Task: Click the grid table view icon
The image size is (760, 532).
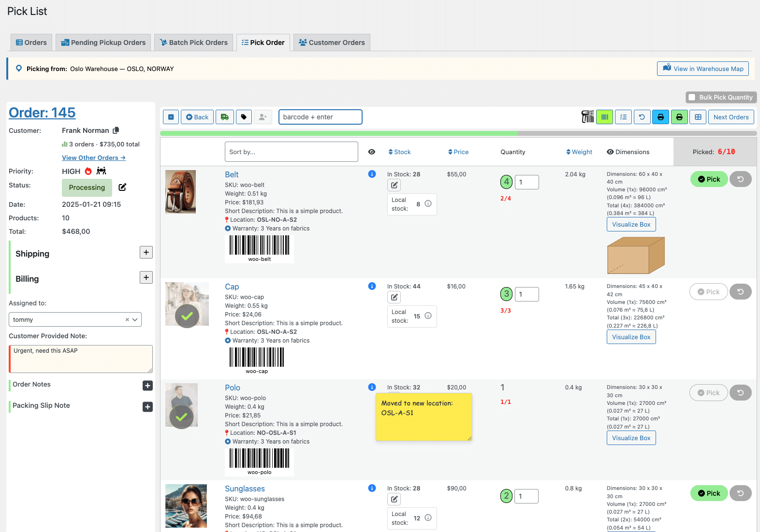Action: pos(698,117)
